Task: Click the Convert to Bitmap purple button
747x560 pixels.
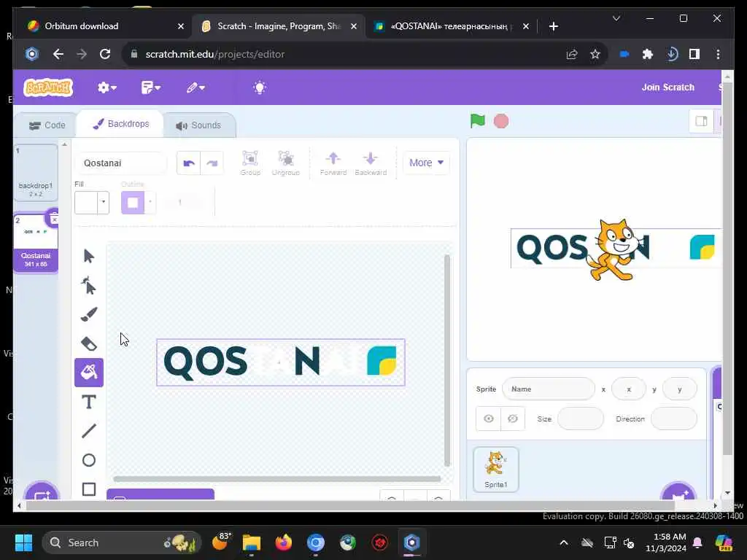Action: pyautogui.click(x=160, y=494)
